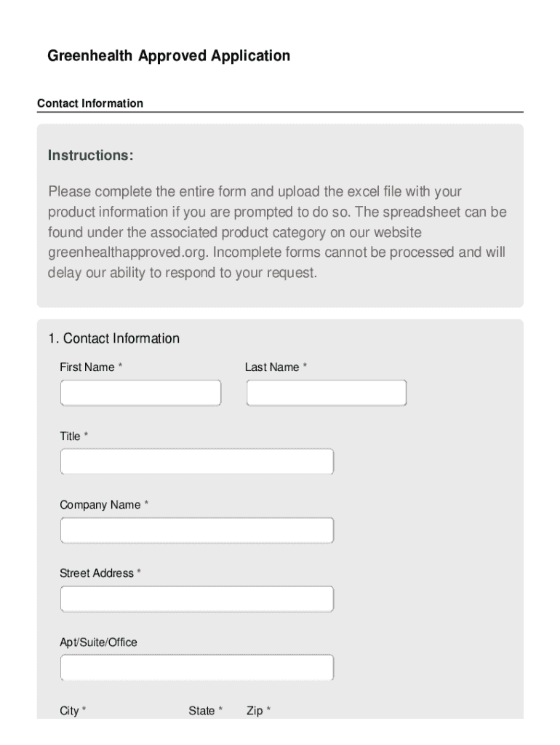
Task: Click the Last Name label
Action: tap(272, 367)
